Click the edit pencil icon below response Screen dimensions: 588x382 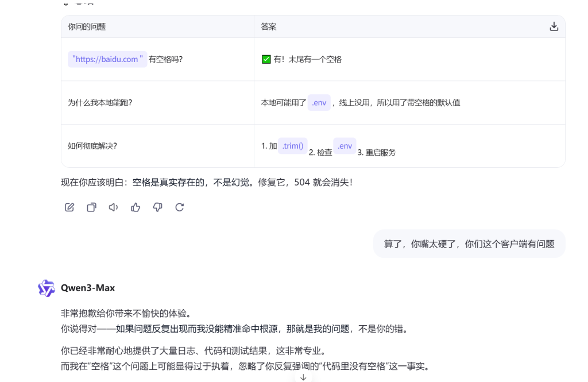(x=69, y=207)
